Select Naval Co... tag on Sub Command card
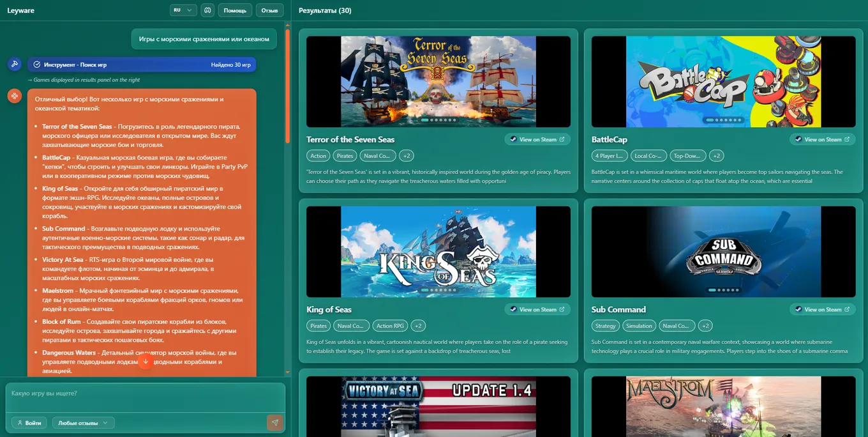Viewport: 868px width, 437px height. tap(677, 326)
